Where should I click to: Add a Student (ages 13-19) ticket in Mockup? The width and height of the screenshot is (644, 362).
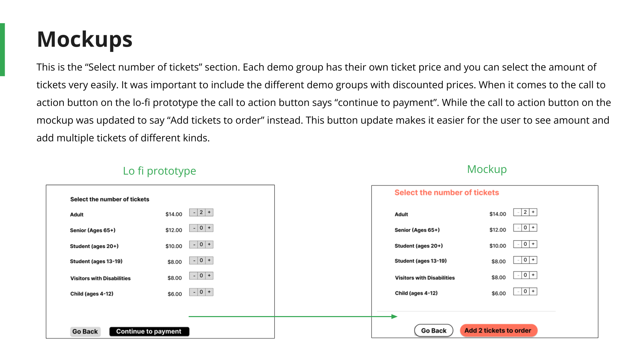coord(533,260)
